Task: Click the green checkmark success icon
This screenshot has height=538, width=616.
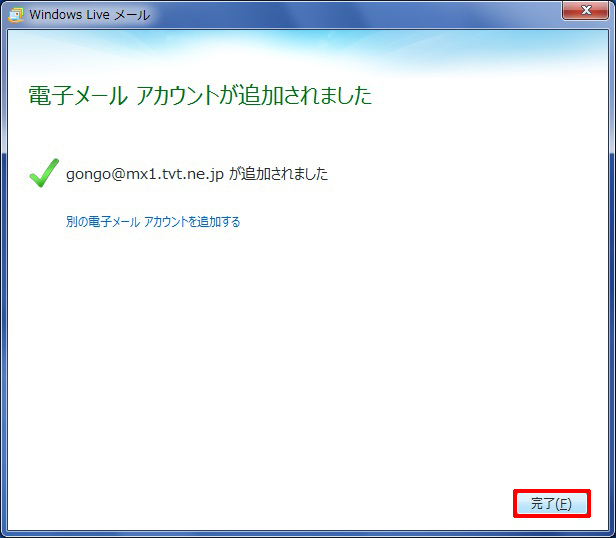Action: point(44,173)
